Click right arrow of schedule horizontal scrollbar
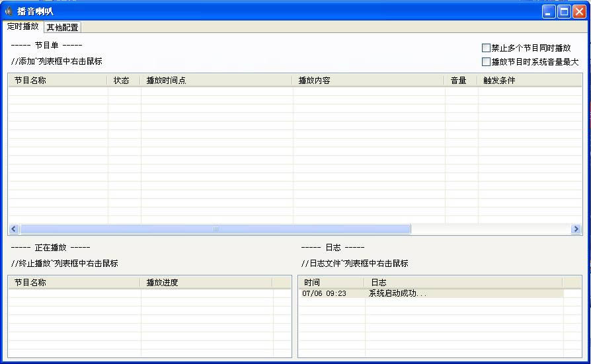The height and width of the screenshot is (364, 591). pos(576,229)
